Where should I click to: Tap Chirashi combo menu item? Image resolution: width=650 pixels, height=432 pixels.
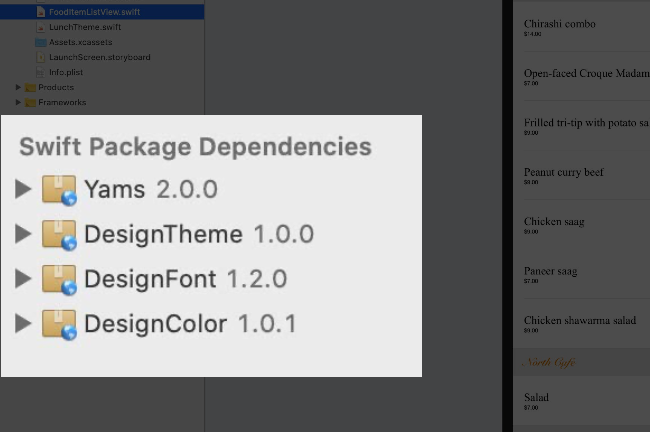click(x=560, y=24)
